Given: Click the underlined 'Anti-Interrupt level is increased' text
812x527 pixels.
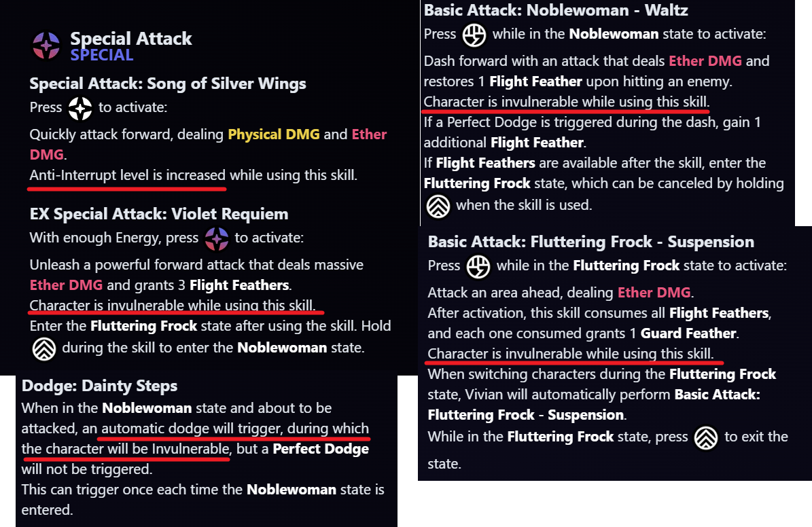Looking at the screenshot, I should coord(127,175).
